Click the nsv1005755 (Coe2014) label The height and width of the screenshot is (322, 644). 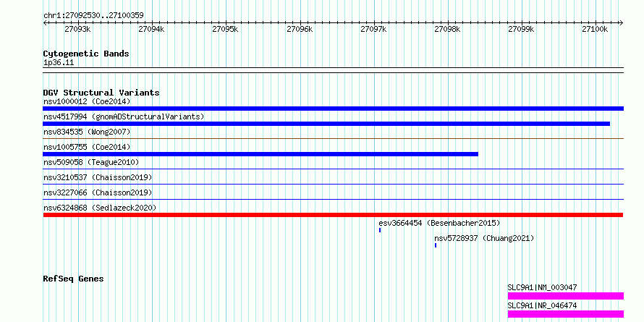tap(87, 147)
